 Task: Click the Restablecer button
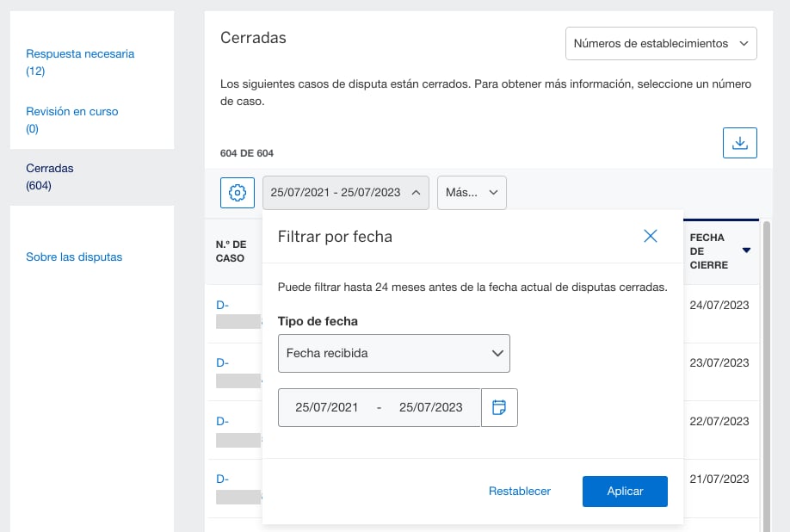(x=519, y=491)
